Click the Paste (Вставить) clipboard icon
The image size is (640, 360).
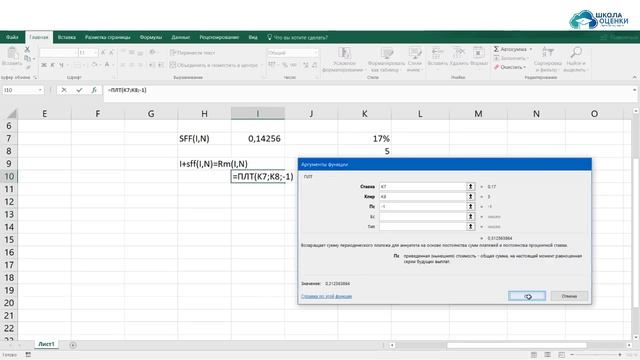(x=12, y=53)
